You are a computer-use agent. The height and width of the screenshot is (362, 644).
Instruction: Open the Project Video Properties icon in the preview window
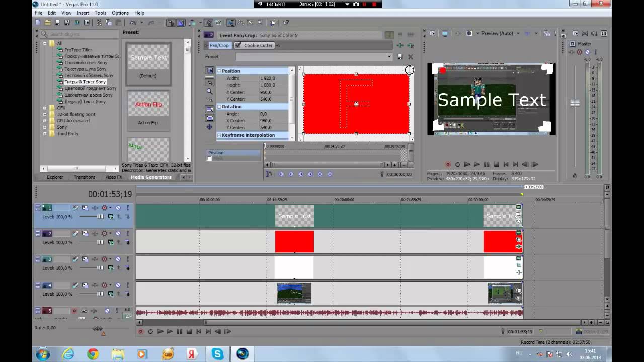(432, 33)
